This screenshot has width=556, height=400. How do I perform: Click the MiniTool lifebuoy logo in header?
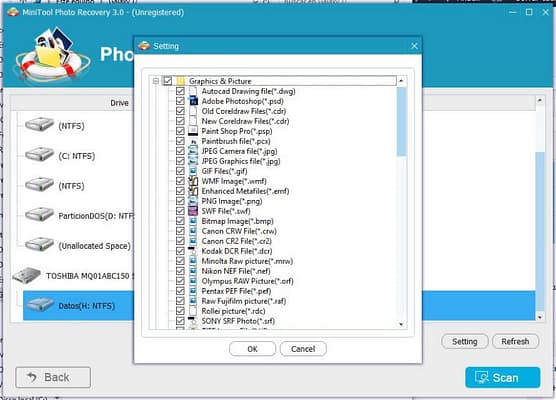(51, 55)
